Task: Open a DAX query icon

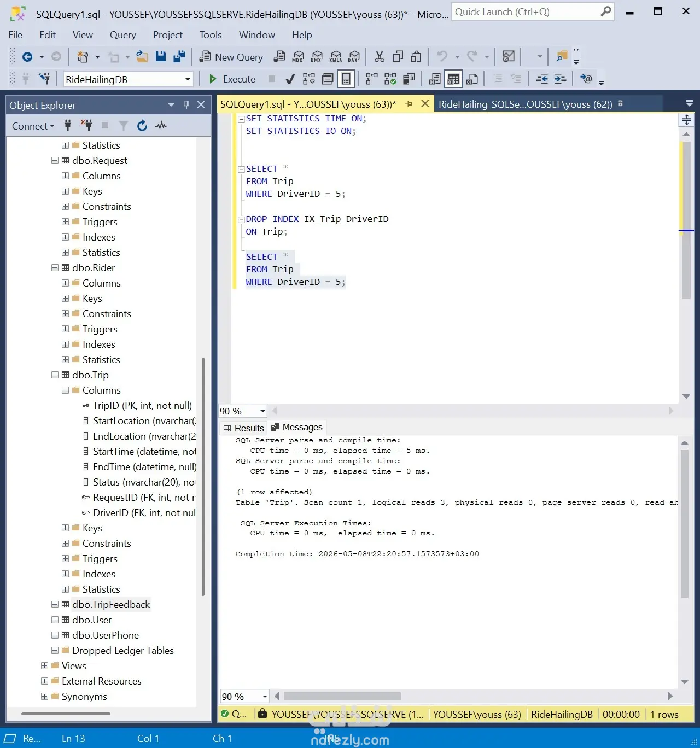Action: click(354, 56)
